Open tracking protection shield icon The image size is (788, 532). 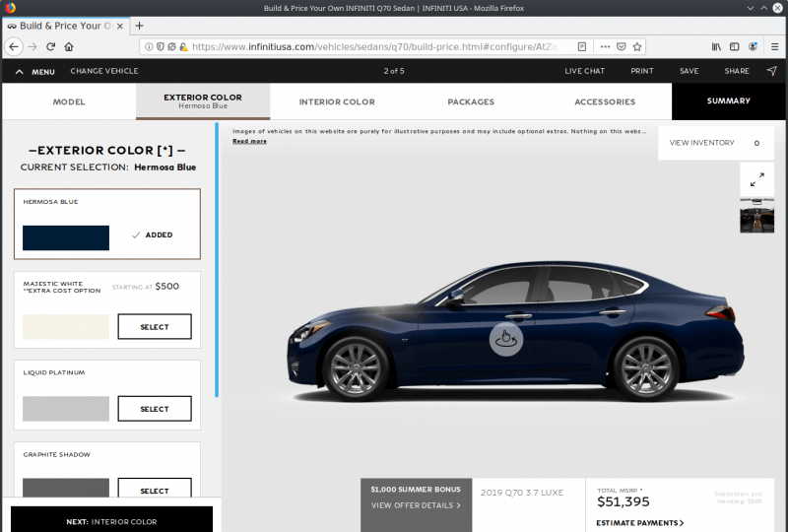pos(161,46)
